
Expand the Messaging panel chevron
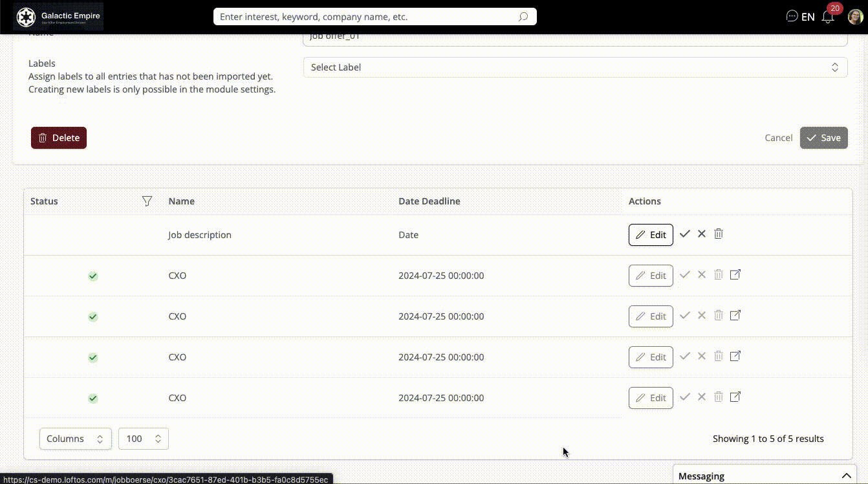point(846,476)
